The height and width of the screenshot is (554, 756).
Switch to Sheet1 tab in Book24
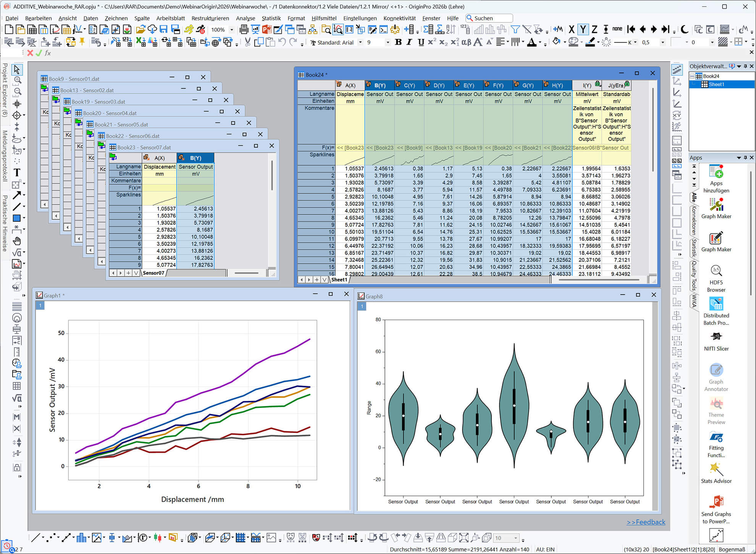coord(339,280)
